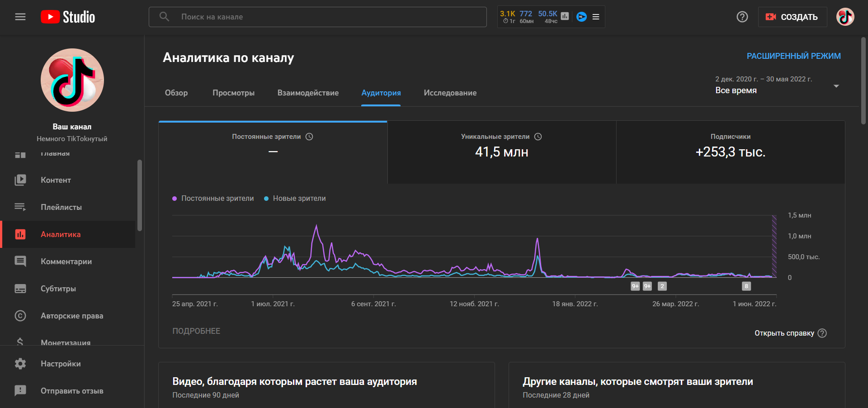Click the YouTube Studio logo

pos(68,17)
